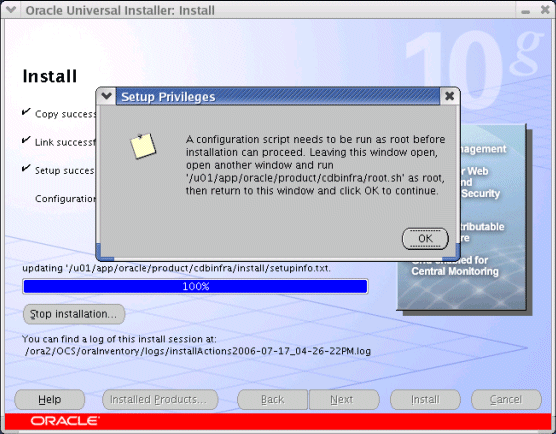Click the Install button
Screen dimensions: 556x434
[425, 400]
